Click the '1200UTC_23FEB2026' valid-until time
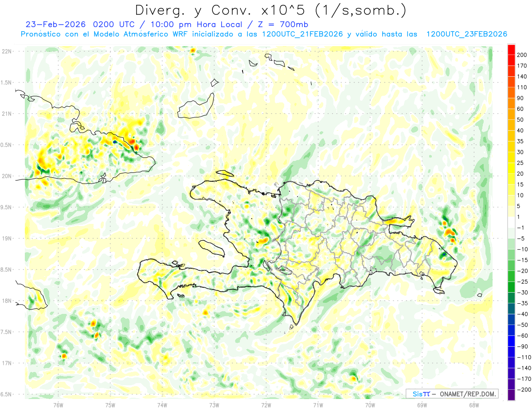 pyautogui.click(x=467, y=34)
